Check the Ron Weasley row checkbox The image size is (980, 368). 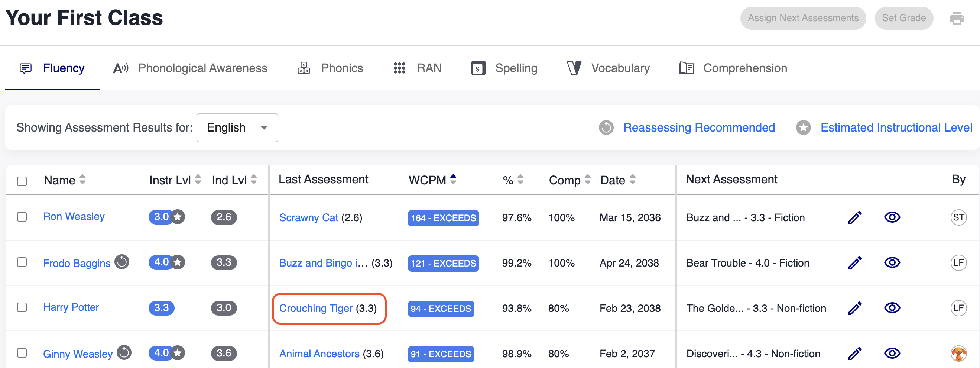pos(22,217)
